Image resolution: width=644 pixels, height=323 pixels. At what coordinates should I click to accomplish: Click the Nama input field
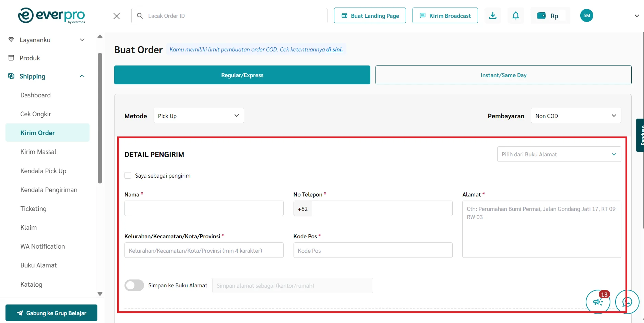tap(204, 208)
